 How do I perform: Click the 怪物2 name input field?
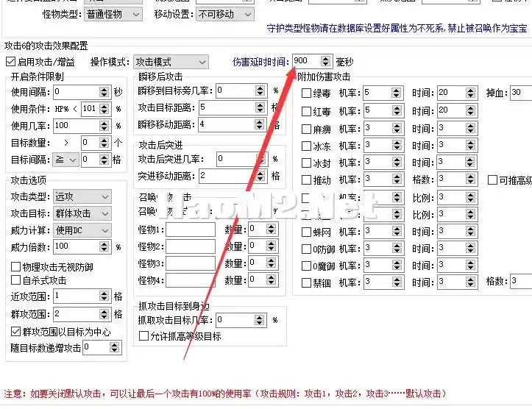coord(191,246)
